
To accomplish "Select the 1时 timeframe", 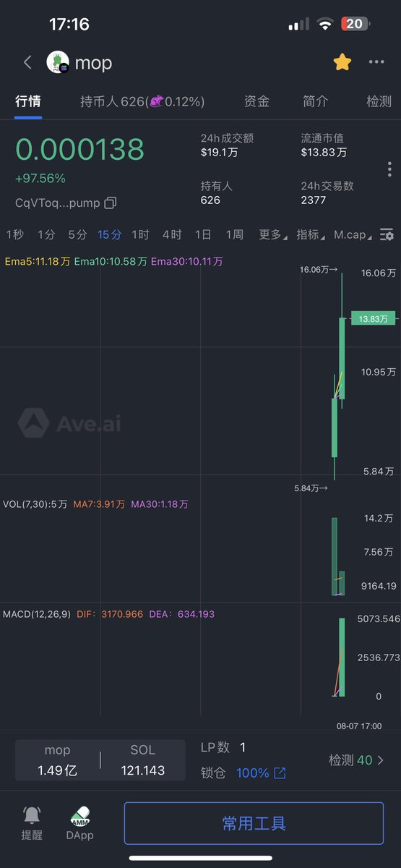I will coord(140,234).
